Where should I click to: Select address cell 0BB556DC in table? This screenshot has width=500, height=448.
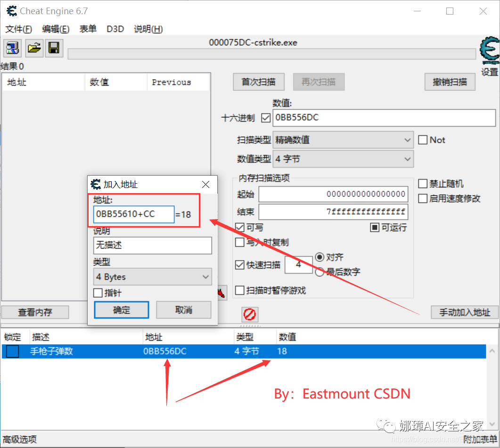point(165,351)
